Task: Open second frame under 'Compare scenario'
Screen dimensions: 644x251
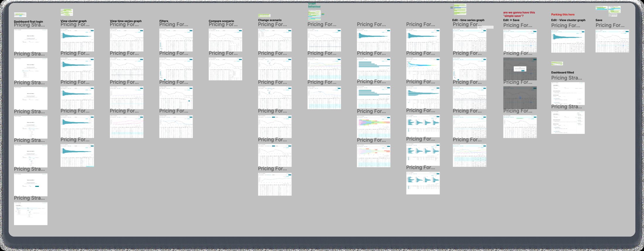Action: pyautogui.click(x=225, y=69)
